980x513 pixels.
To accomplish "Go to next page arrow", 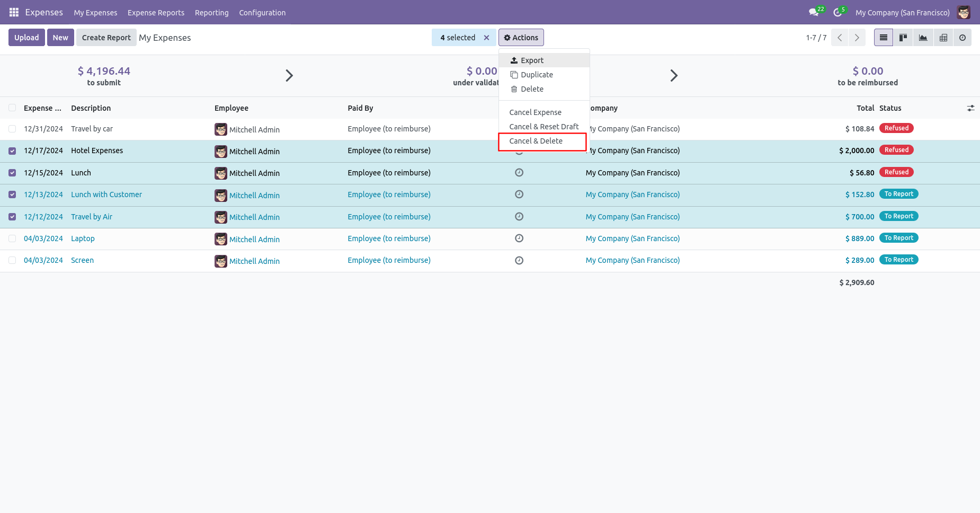I will point(857,38).
